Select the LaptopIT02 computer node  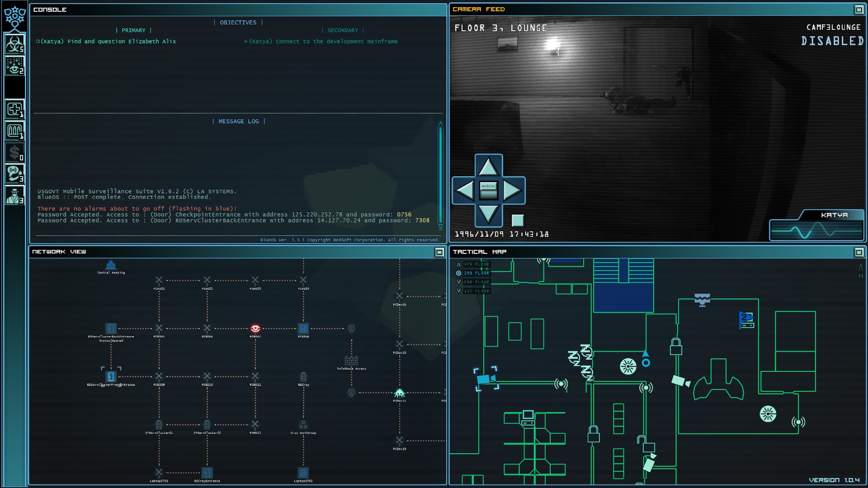[303, 473]
